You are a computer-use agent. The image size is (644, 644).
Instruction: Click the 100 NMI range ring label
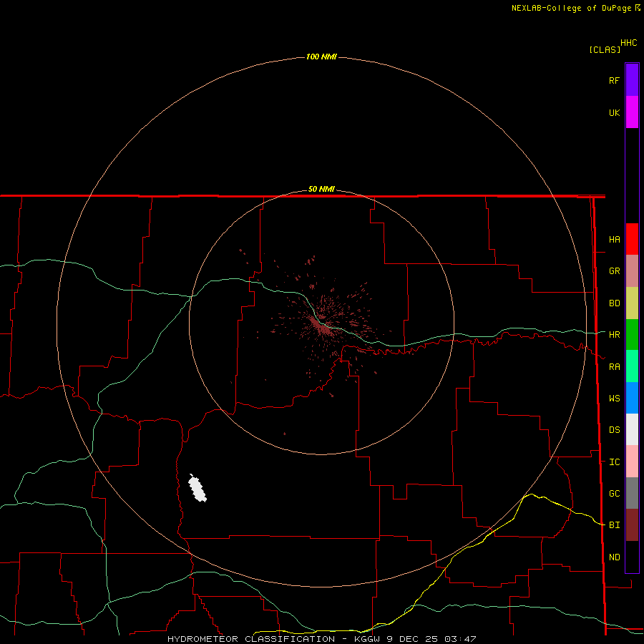click(321, 57)
